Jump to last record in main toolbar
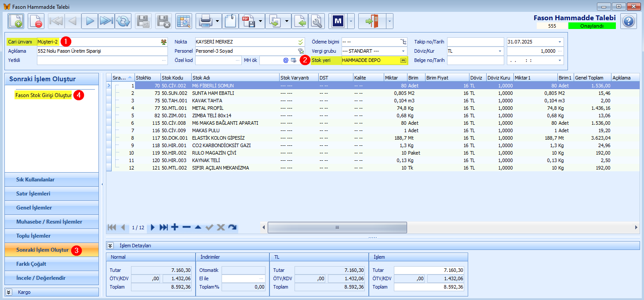Screen dimensions: 644x300 tap(106, 21)
